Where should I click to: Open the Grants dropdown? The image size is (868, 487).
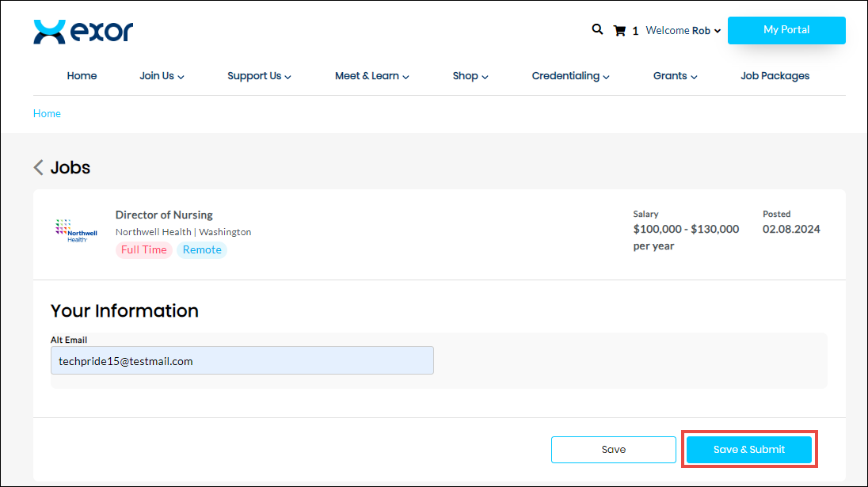tap(675, 76)
